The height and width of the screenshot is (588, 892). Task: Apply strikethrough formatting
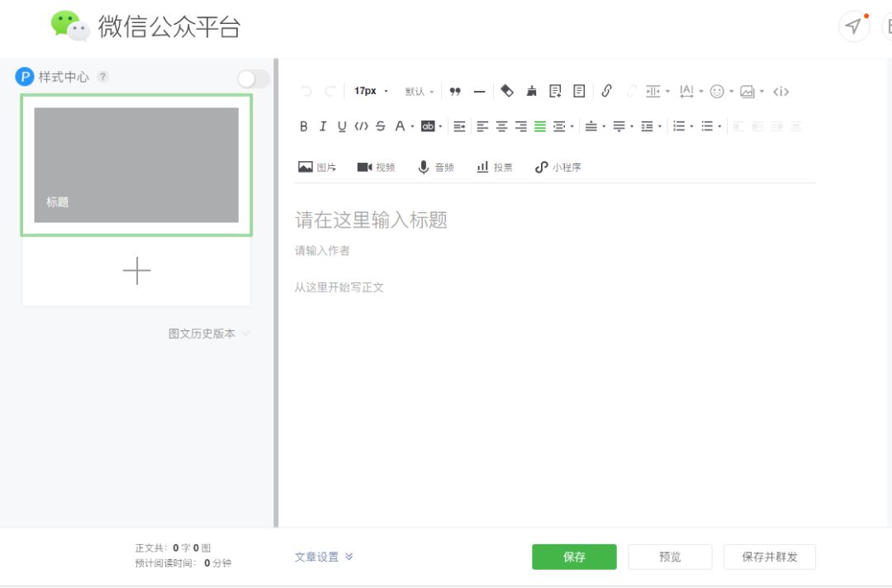(x=381, y=126)
